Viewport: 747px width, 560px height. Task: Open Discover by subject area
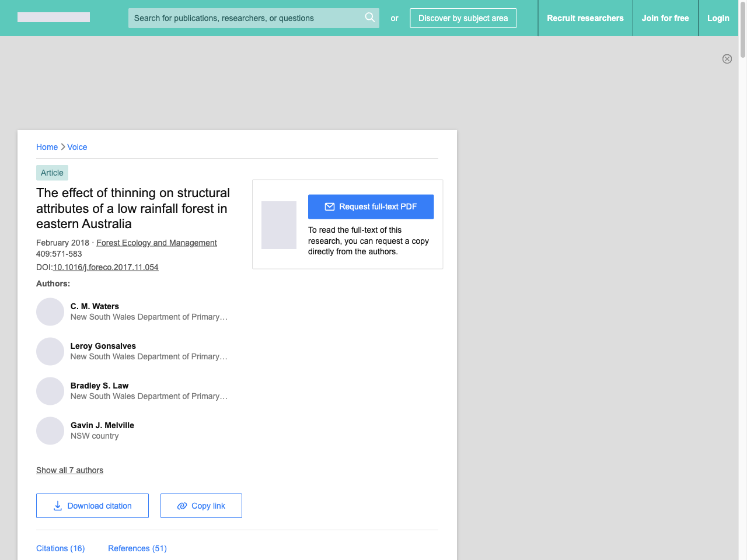(463, 18)
